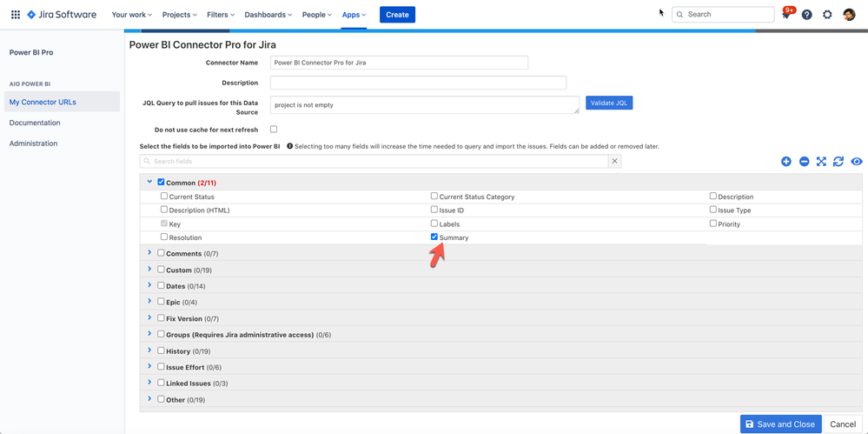Image resolution: width=868 pixels, height=434 pixels.
Task: Click the Cancel button
Action: 843,424
